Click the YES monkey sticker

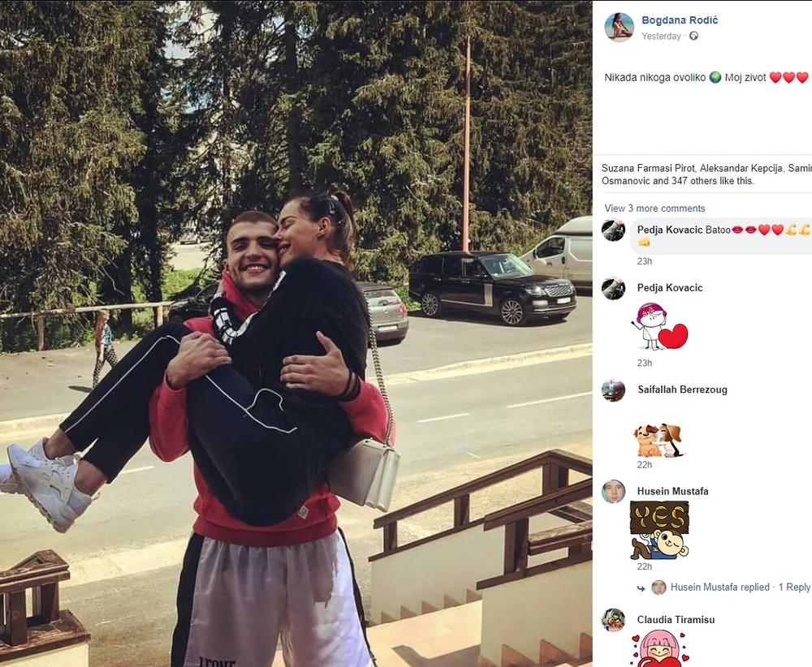(x=659, y=531)
